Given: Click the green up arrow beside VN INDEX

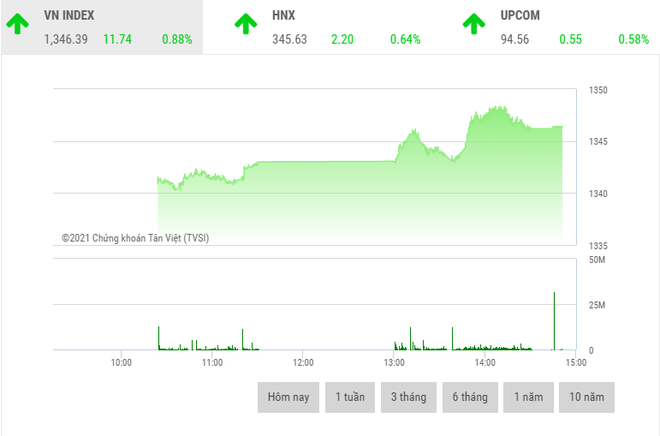Looking at the screenshot, I should (16, 24).
